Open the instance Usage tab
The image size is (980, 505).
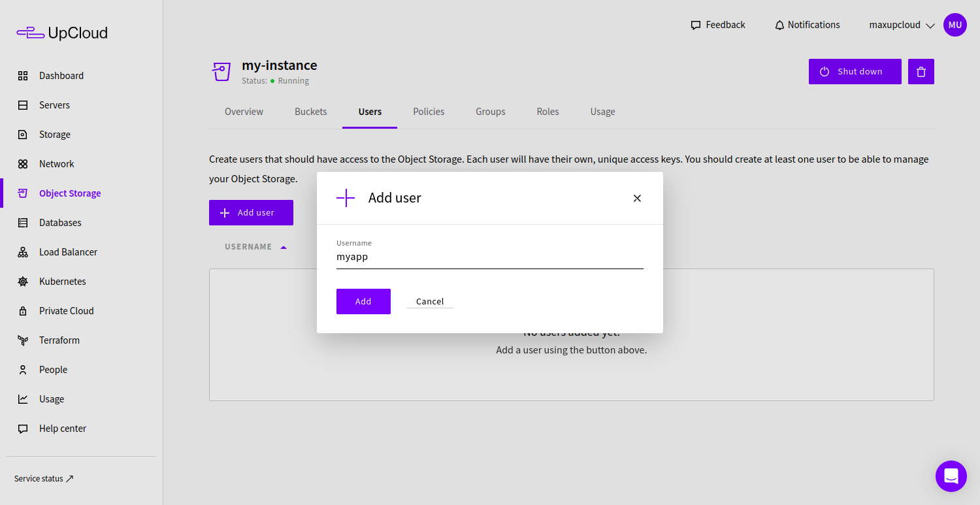pyautogui.click(x=602, y=112)
